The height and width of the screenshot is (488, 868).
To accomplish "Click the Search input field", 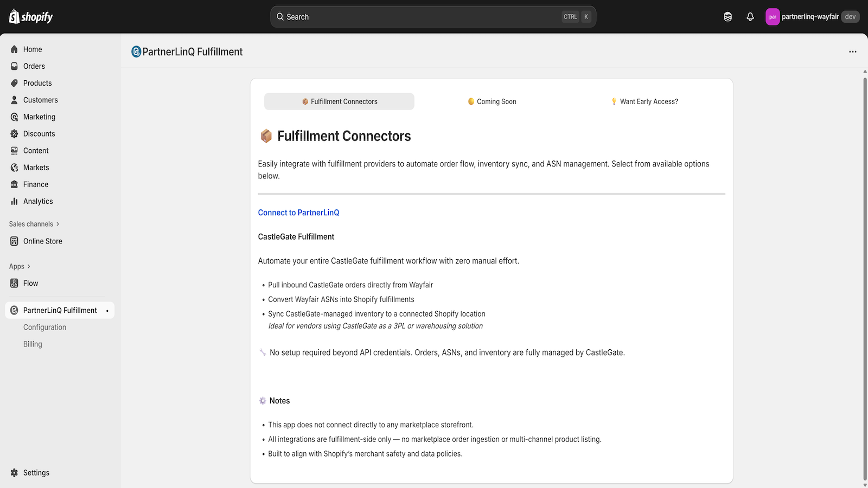I will [x=423, y=17].
